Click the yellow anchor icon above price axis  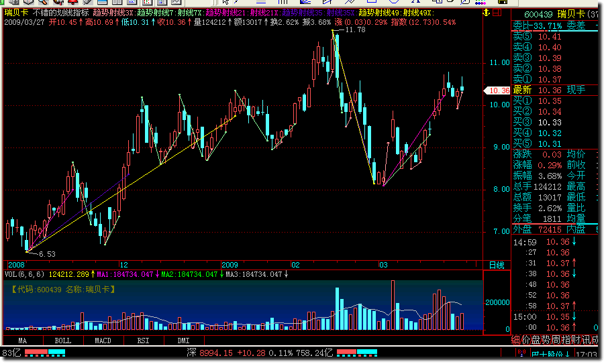point(486,13)
